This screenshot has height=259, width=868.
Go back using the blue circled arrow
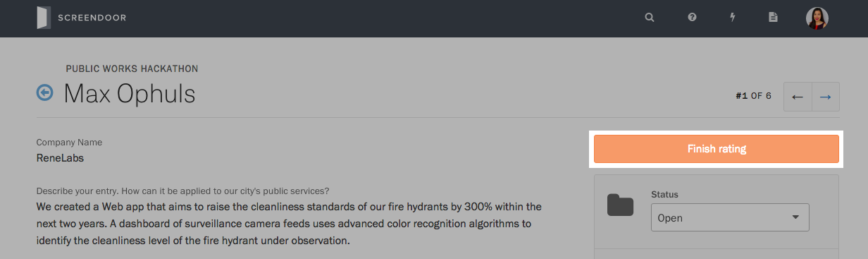(x=45, y=92)
